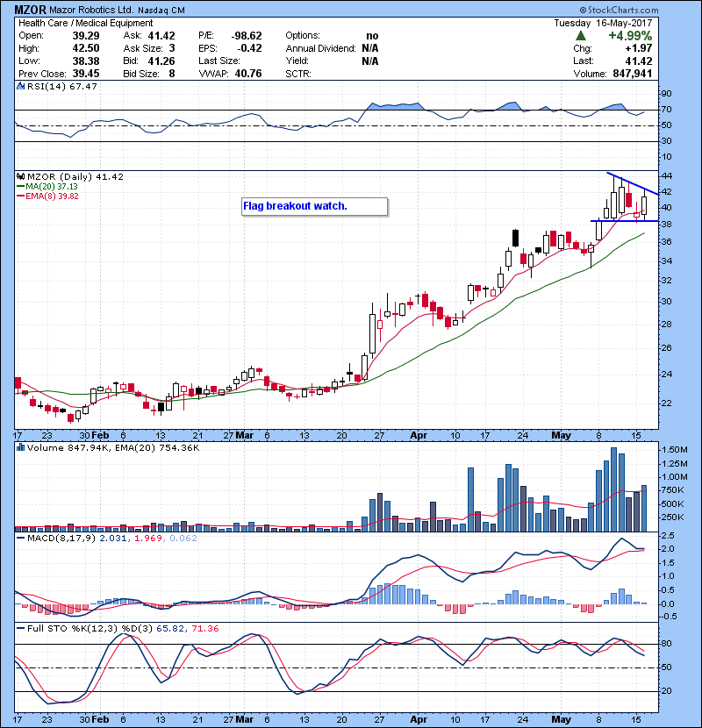This screenshot has width=702, height=728.
Task: Click the MACD histogram value 0.062
Action: pyautogui.click(x=183, y=539)
